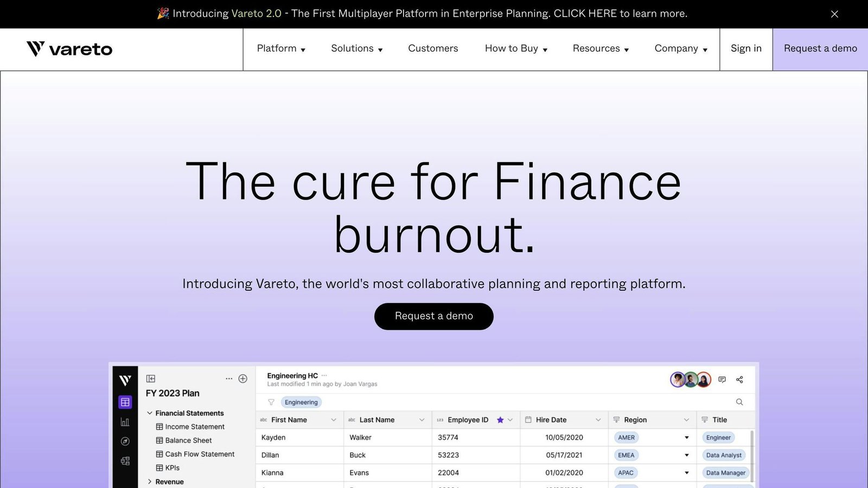Viewport: 868px width, 488px height.
Task: Click the Buck last name cell
Action: pyautogui.click(x=388, y=455)
